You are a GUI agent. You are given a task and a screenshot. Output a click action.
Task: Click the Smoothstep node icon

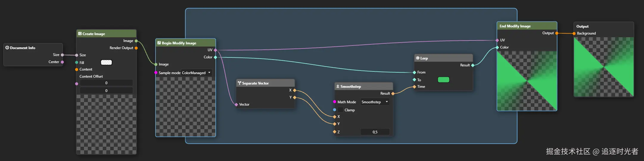tap(338, 86)
